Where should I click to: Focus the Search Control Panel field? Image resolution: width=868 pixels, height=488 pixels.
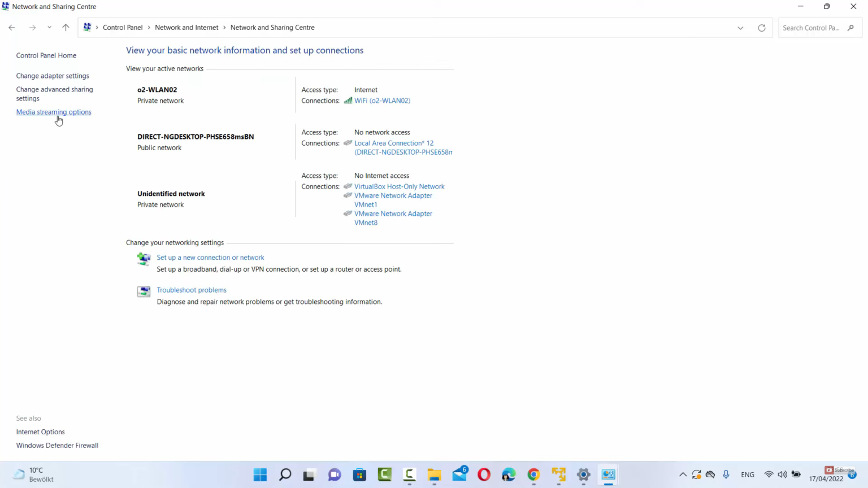811,28
